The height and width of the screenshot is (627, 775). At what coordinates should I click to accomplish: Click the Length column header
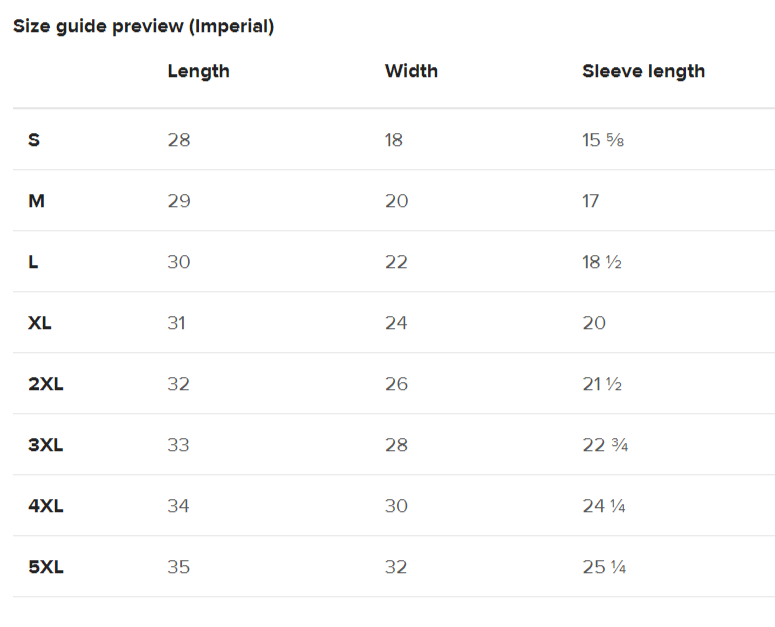click(x=198, y=71)
